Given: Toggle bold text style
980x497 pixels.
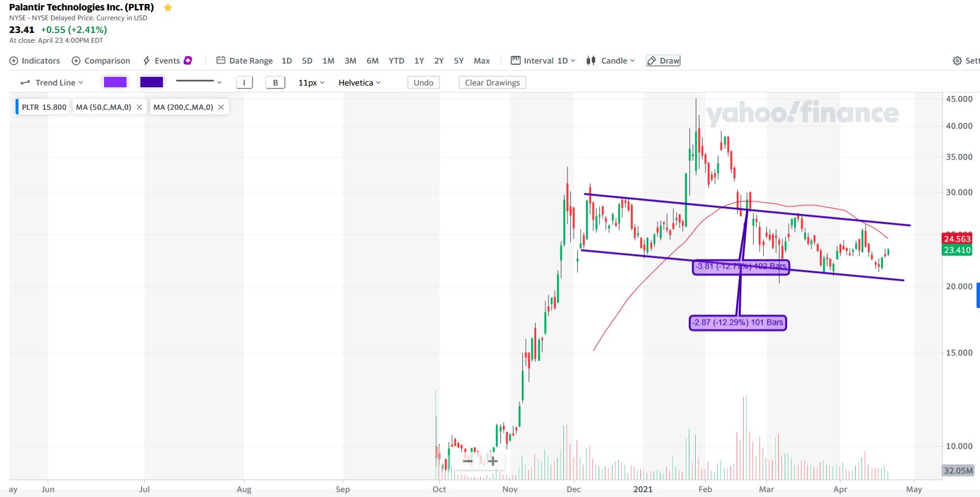Looking at the screenshot, I should coord(276,83).
